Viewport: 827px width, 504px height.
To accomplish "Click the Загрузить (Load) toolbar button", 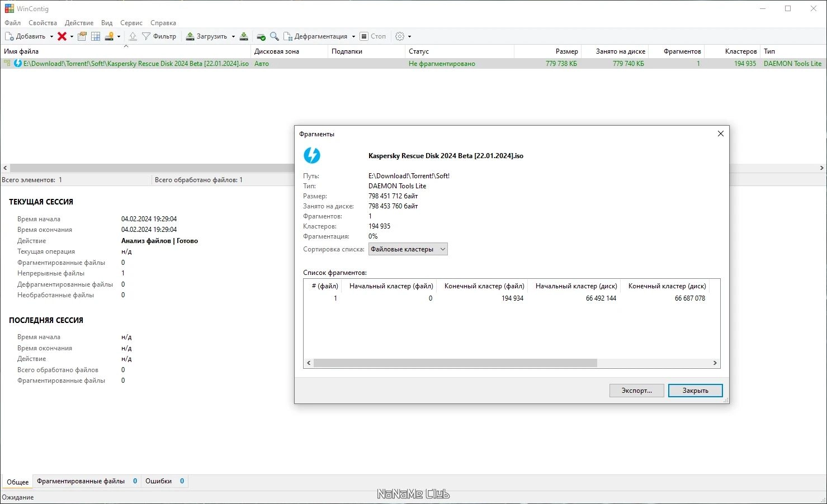I will point(206,36).
